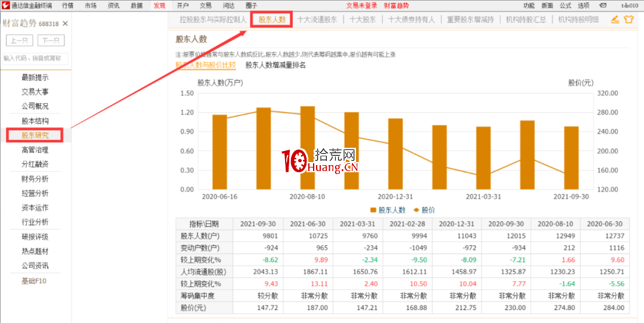This screenshot has width=644, height=323.
Task: Open 高管治理 in sidebar
Action: (x=35, y=150)
